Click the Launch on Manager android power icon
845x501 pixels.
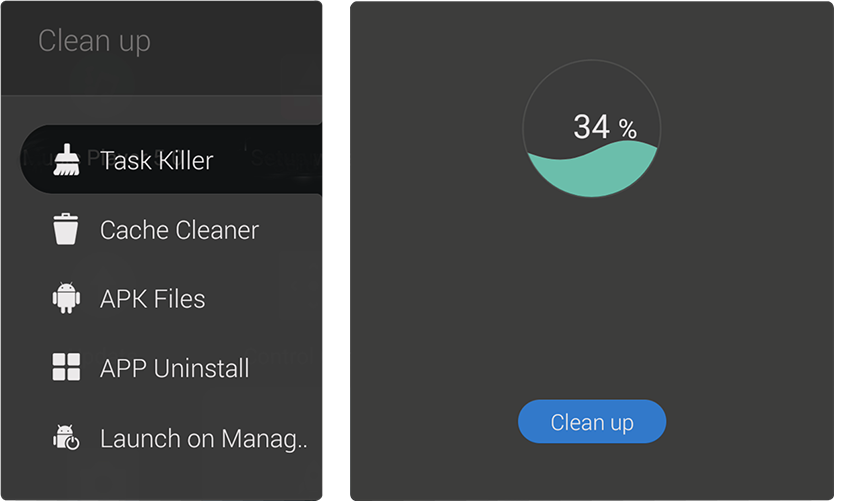pyautogui.click(x=66, y=437)
